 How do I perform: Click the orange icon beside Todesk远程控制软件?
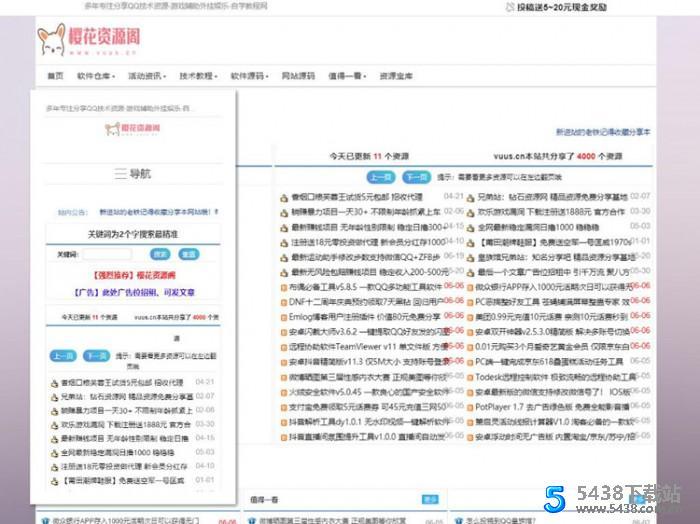point(470,378)
